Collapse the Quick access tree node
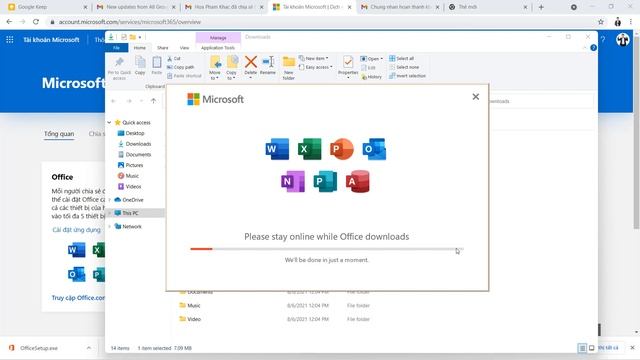This screenshot has height=360, width=640. click(109, 122)
